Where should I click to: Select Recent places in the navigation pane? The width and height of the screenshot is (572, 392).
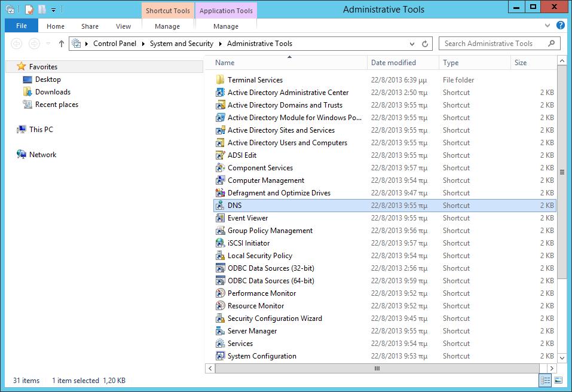(57, 105)
